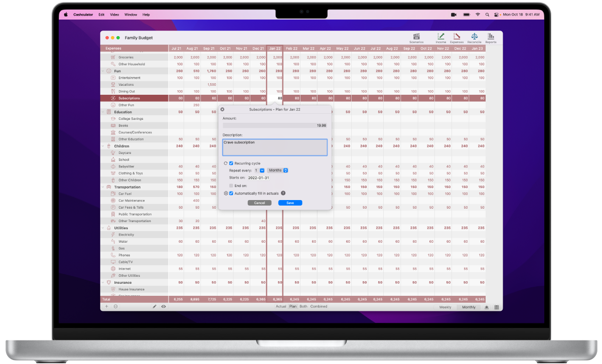Click the Car Maintenance wheel icon
This screenshot has width=602, height=364.
[113, 201]
